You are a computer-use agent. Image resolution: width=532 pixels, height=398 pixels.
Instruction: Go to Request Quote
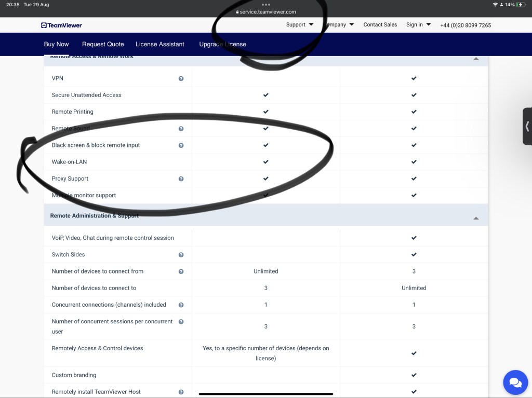click(103, 44)
